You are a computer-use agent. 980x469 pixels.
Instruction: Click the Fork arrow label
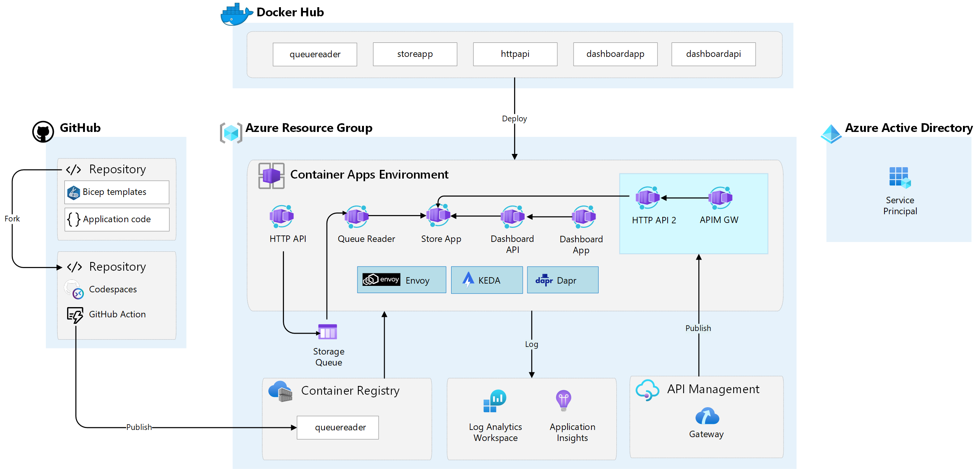pos(12,219)
